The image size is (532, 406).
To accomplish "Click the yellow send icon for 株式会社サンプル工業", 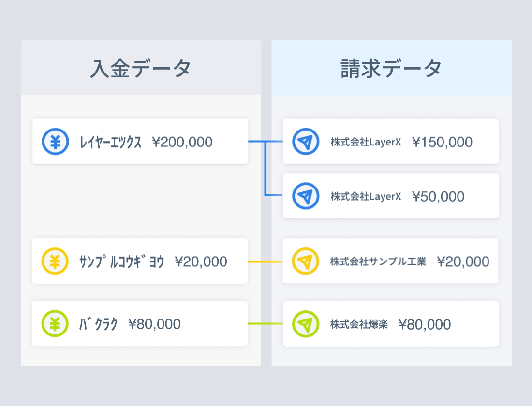I will tap(306, 261).
